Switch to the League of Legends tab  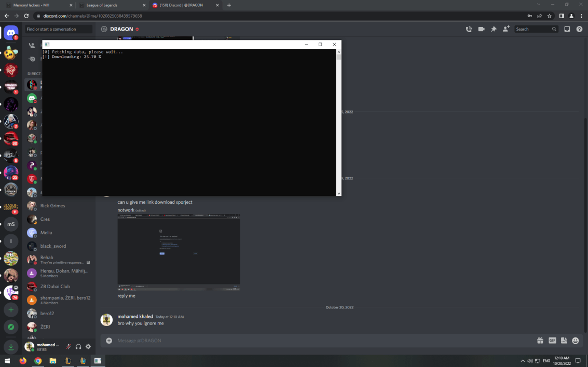pos(112,5)
